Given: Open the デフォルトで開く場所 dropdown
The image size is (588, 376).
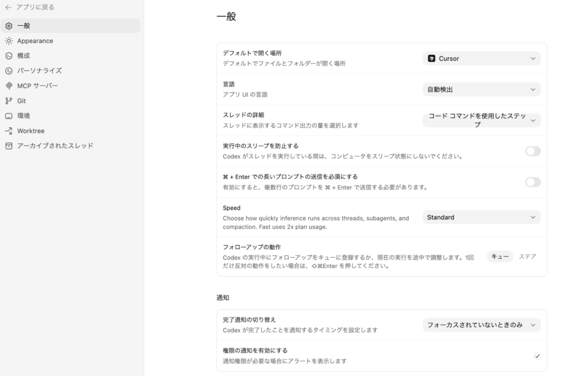Looking at the screenshot, I should click(x=481, y=58).
